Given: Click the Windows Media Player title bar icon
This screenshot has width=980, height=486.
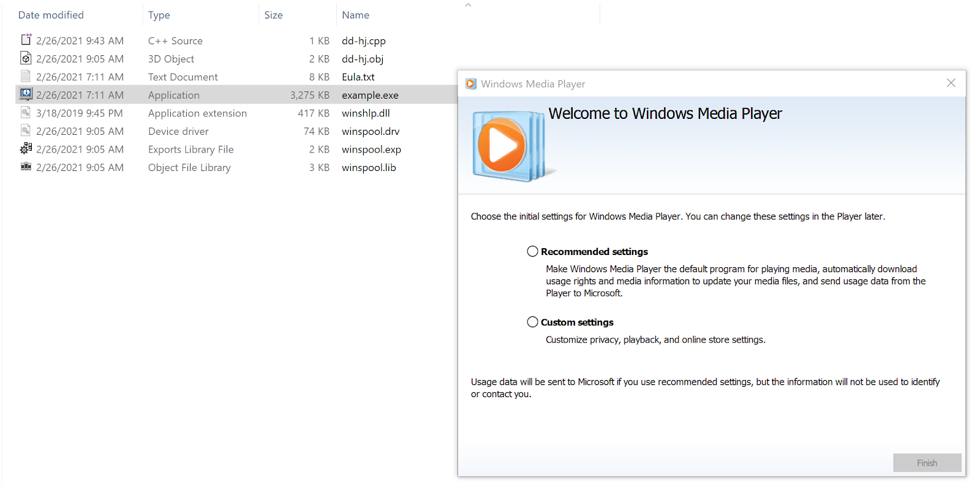Looking at the screenshot, I should click(x=471, y=84).
